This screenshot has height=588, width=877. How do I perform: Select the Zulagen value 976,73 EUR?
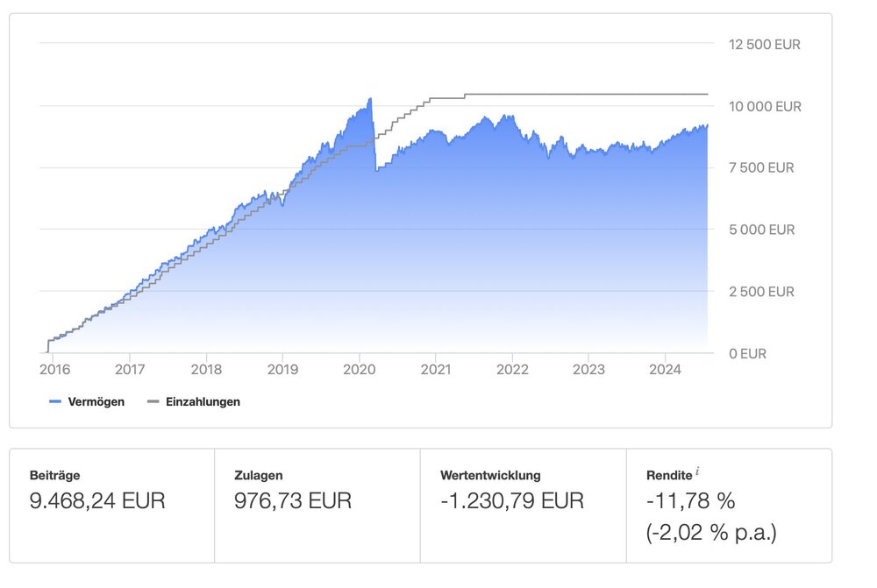[x=293, y=501]
